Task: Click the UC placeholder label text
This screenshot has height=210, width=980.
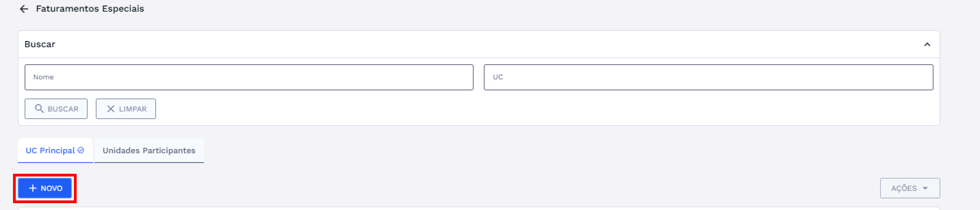Action: pos(498,77)
